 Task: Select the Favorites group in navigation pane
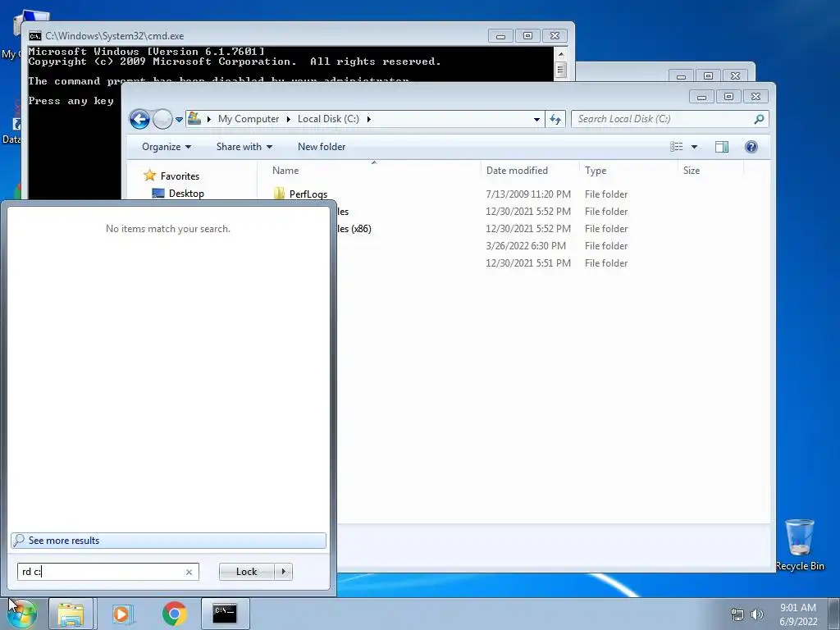180,176
